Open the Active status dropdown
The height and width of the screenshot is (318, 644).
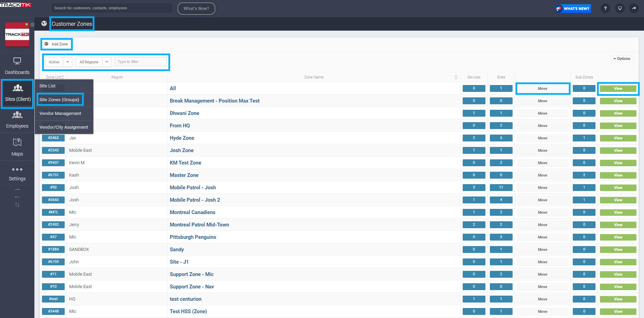58,62
